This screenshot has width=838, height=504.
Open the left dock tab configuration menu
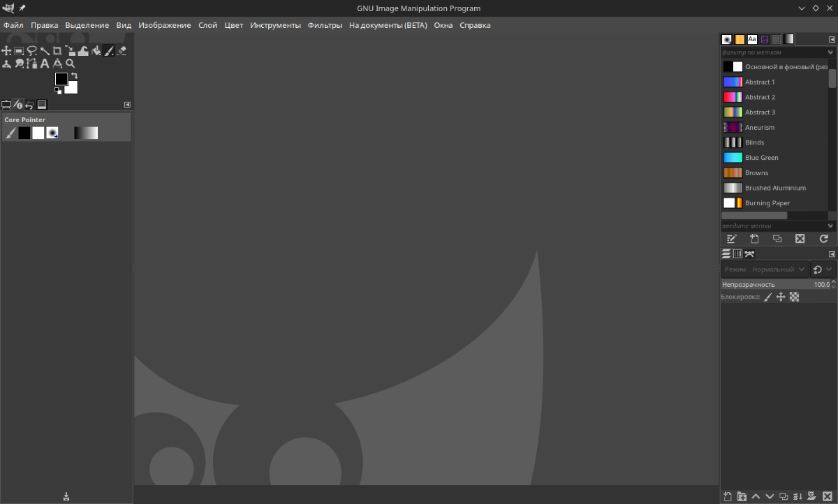pos(127,105)
